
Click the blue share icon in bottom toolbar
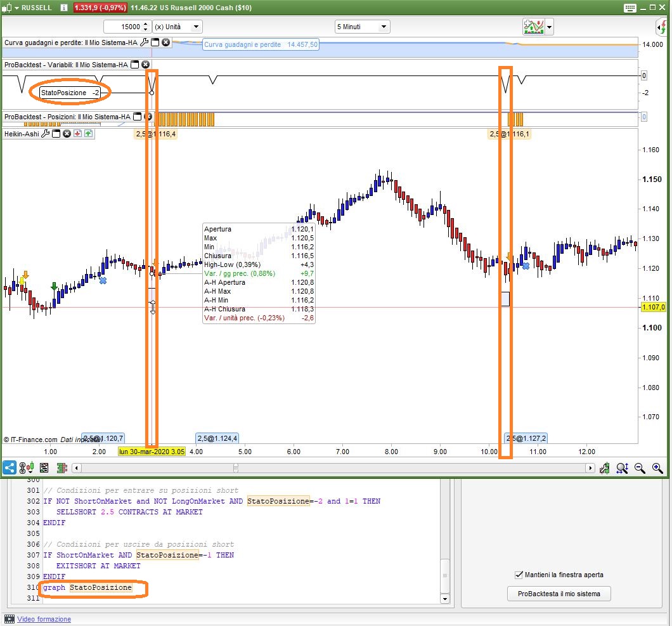[10, 468]
